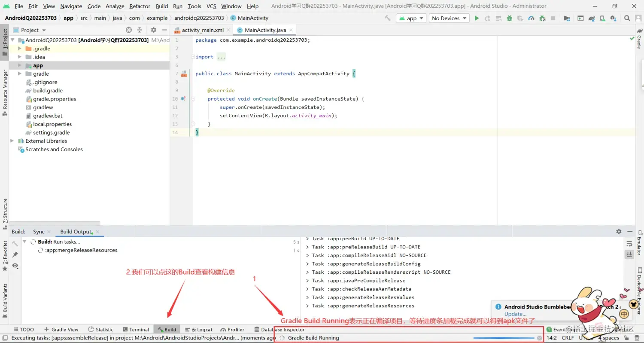644x343 pixels.
Task: Hide the Build panel with minus icon
Action: pyautogui.click(x=630, y=231)
